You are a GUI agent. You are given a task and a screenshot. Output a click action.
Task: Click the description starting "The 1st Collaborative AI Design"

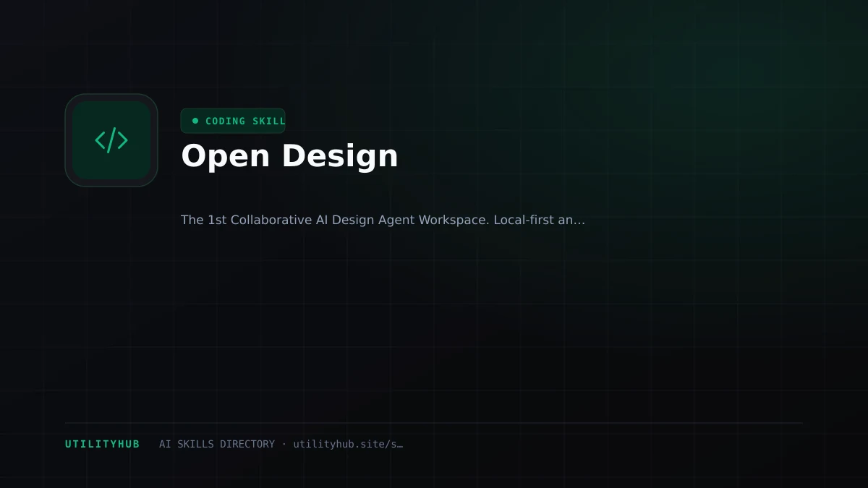click(x=383, y=220)
